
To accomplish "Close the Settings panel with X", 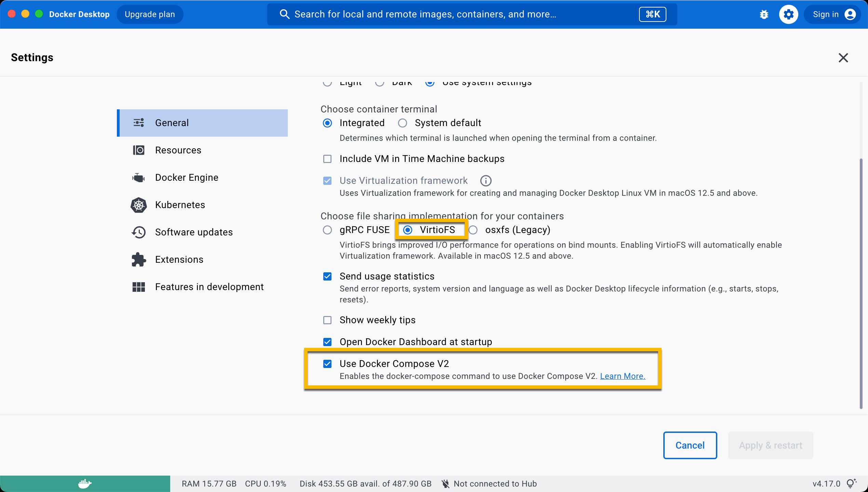I will coord(843,58).
